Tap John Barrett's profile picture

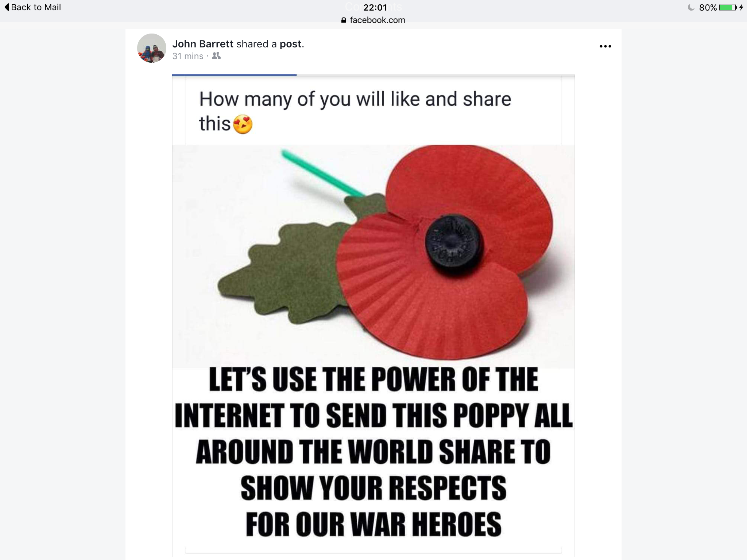tap(152, 48)
